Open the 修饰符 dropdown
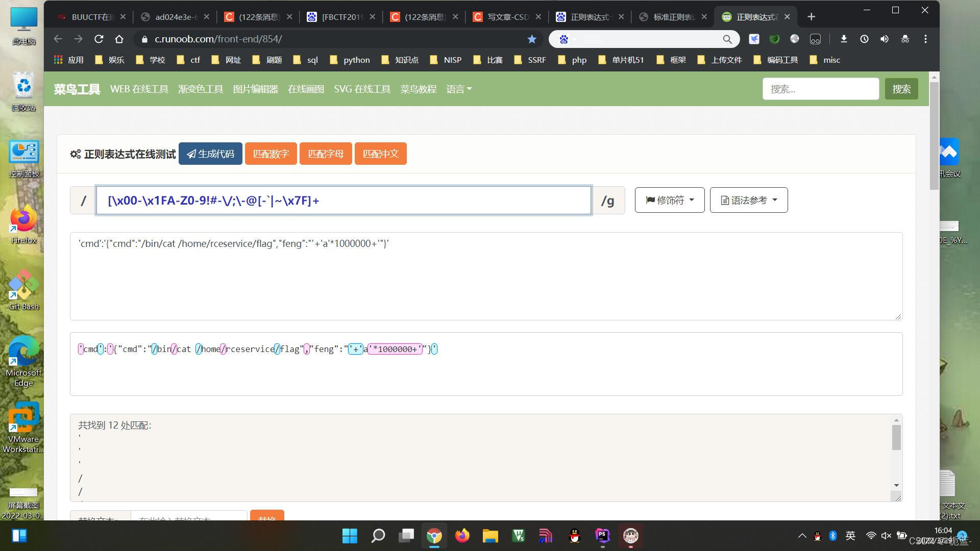The height and width of the screenshot is (551, 980). pyautogui.click(x=669, y=200)
